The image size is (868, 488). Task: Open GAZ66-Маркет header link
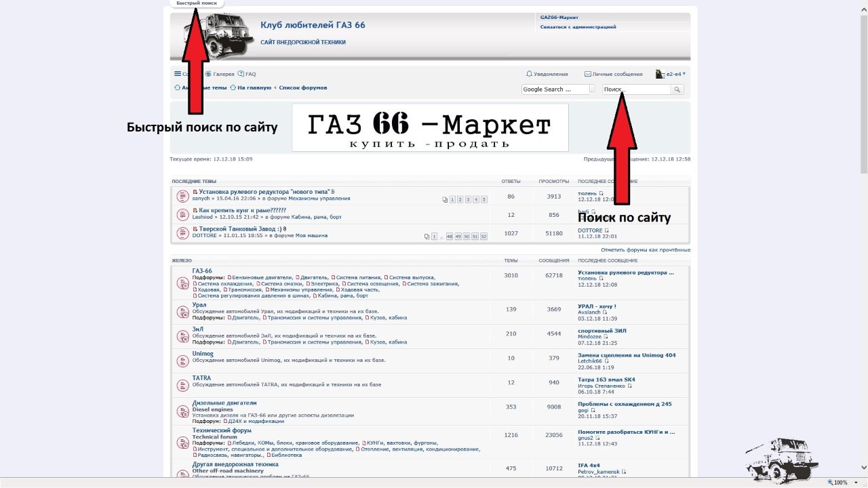coord(559,17)
